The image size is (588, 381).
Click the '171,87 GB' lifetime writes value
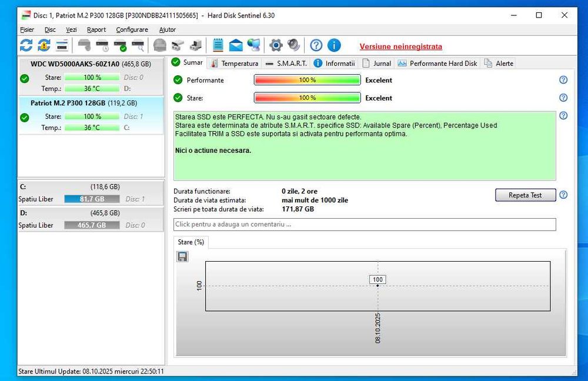[298, 209]
